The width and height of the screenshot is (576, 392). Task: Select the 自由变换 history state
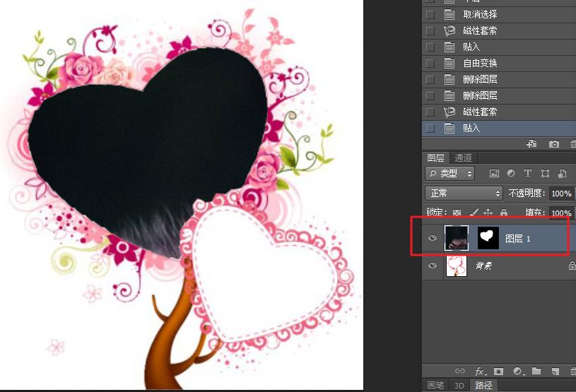click(x=480, y=64)
